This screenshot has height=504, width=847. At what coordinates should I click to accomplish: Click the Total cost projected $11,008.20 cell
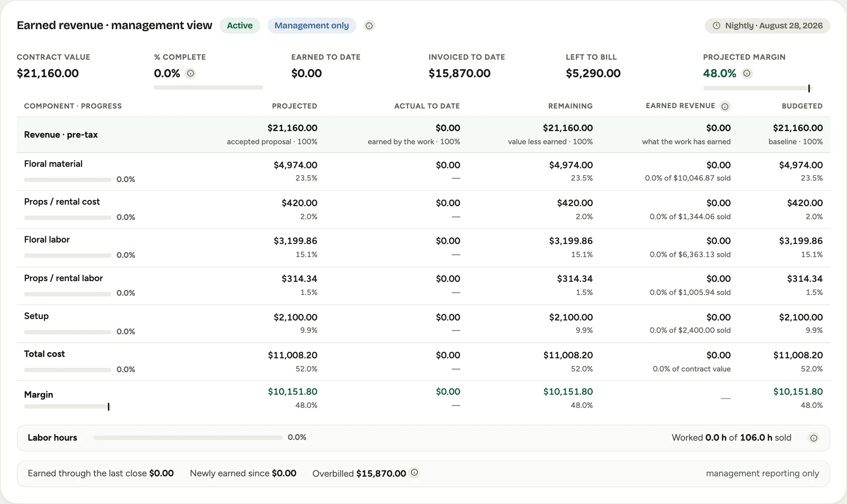(293, 355)
